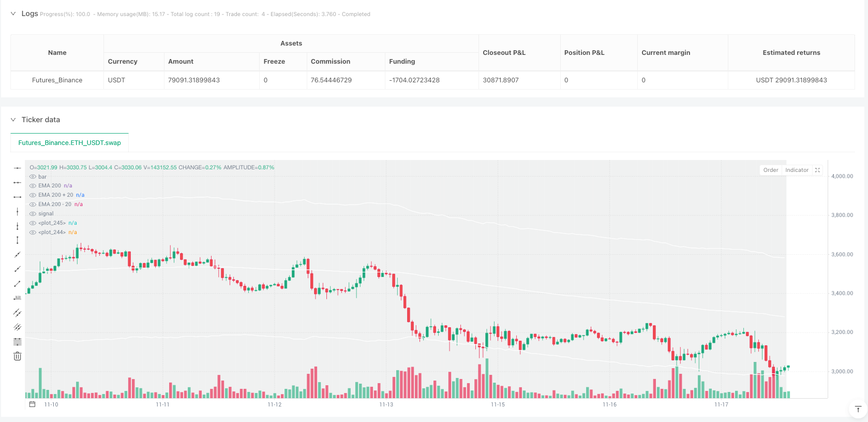The width and height of the screenshot is (868, 422).
Task: Click the Closeout P&L column header
Action: (x=519, y=53)
